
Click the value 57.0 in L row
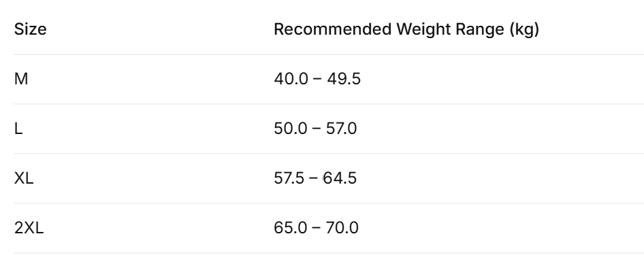pos(341,129)
